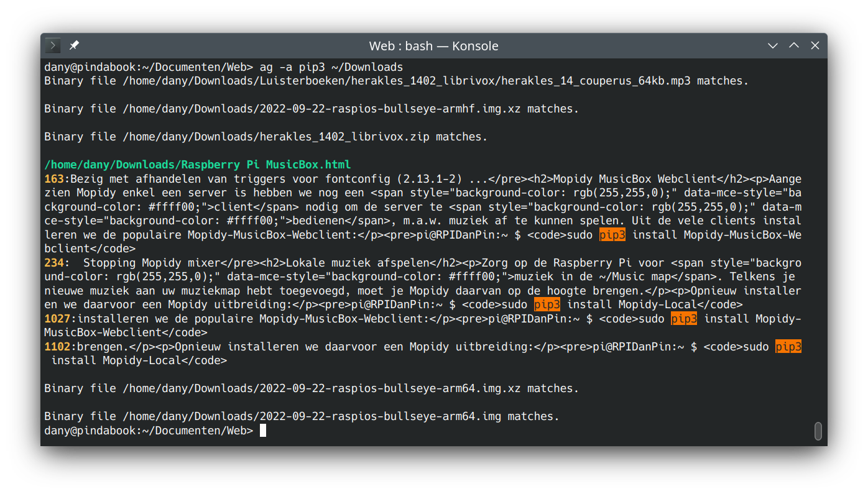Click the window title 'Web : bash — Konsole'
The height and width of the screenshot is (494, 868).
click(433, 46)
